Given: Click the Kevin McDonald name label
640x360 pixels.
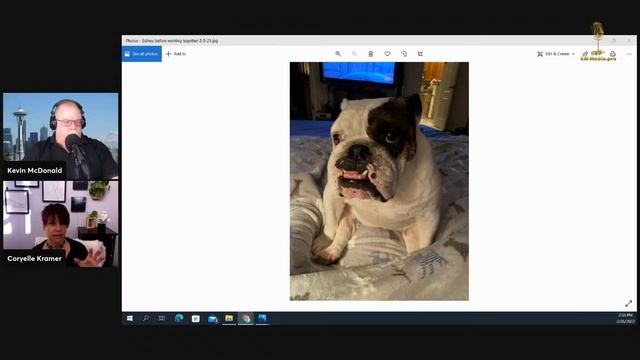Looking at the screenshot, I should 35,171.
